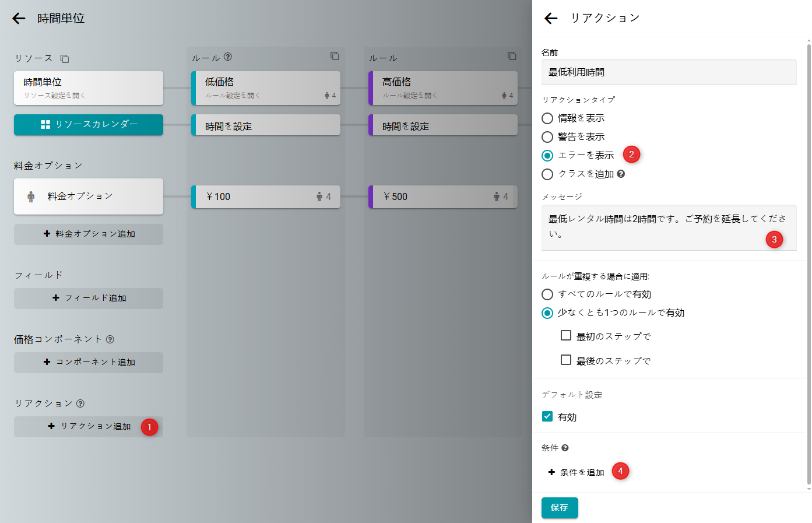
Task: Click the リアクションタイプ label
Action: (578, 100)
